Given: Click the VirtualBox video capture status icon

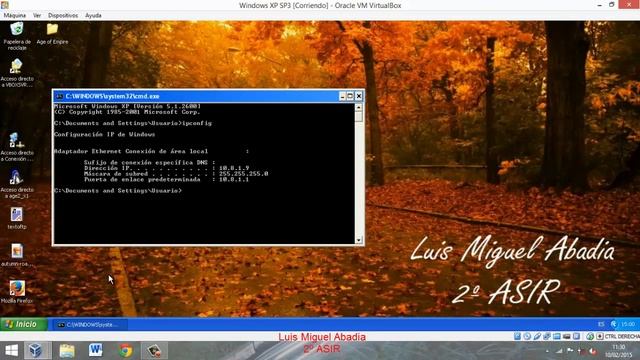Looking at the screenshot, I should (567, 336).
